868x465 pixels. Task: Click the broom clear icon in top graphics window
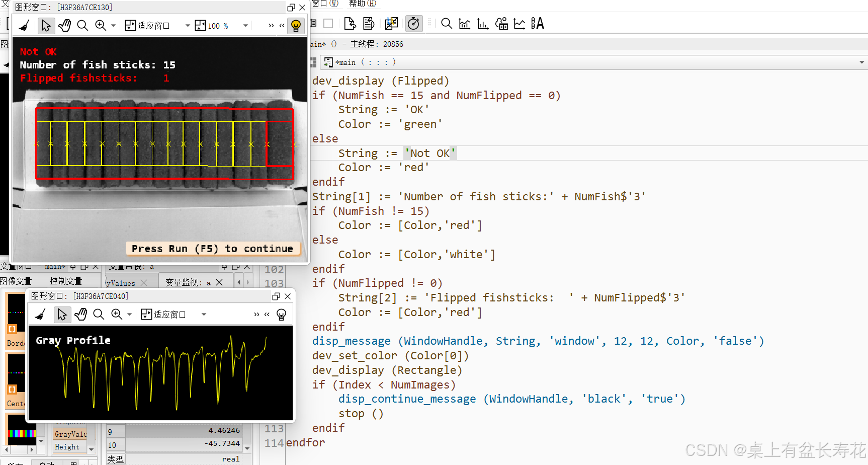pos(24,26)
